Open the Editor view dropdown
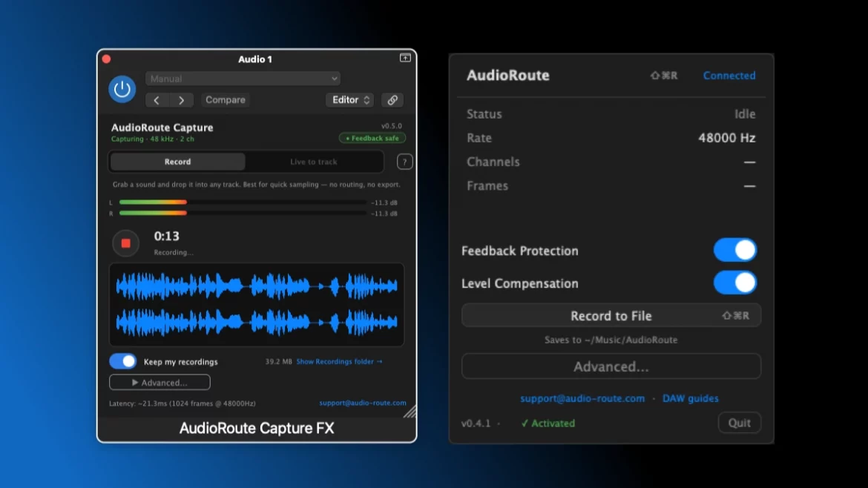Screen dimensions: 868x488 [350, 100]
